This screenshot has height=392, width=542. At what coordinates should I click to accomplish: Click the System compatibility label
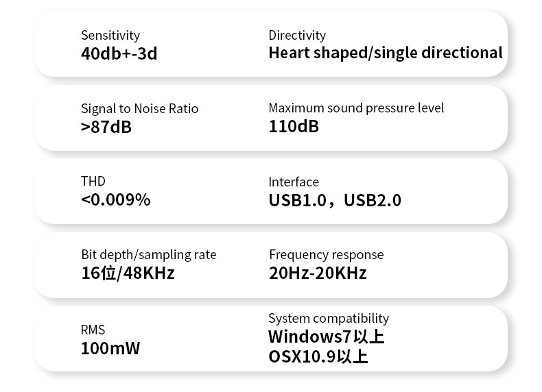328,318
